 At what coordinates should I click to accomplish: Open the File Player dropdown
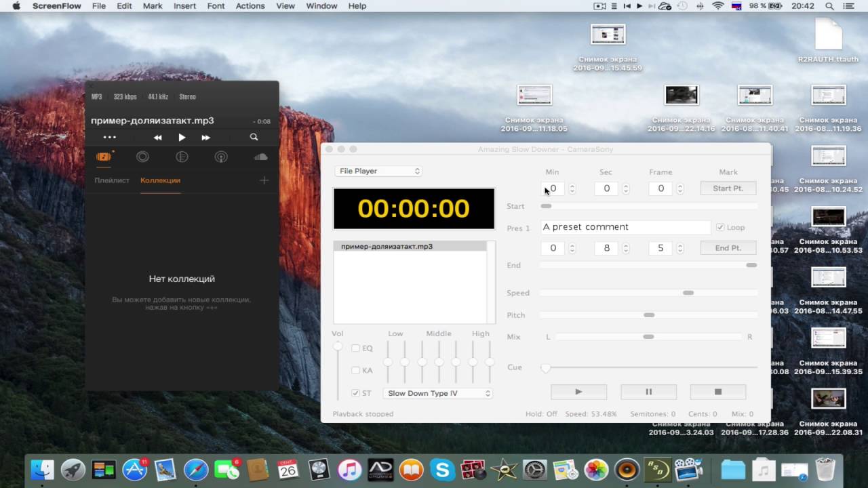[x=378, y=171]
